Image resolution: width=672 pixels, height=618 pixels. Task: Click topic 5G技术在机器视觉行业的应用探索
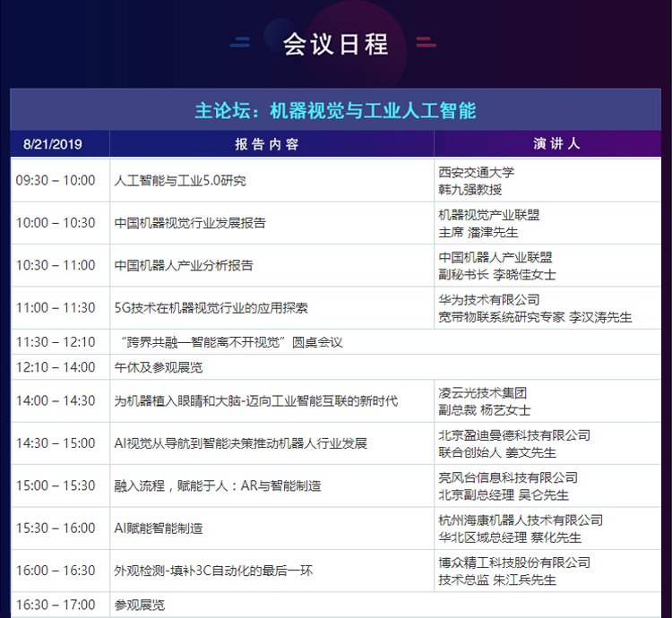pos(211,308)
